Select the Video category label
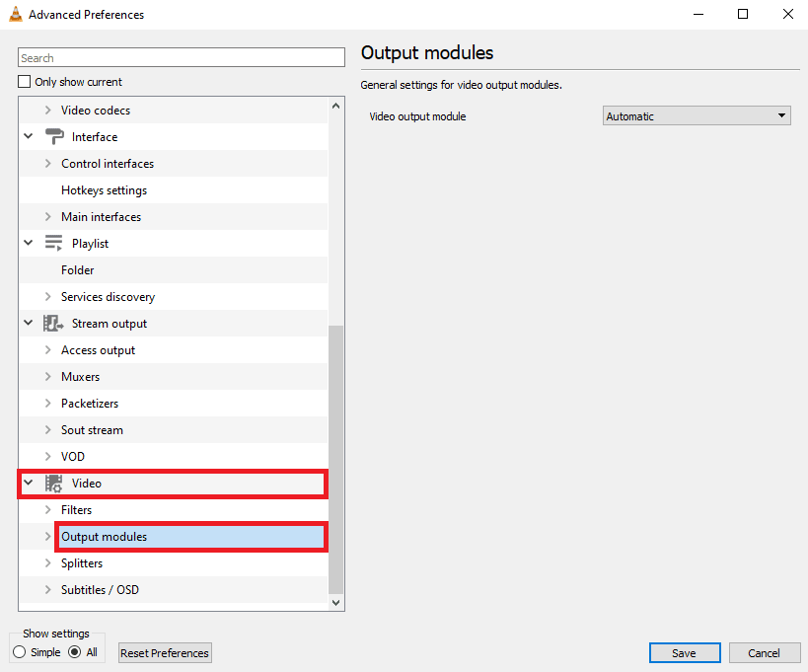Viewport: 808px width, 672px height. (x=87, y=483)
